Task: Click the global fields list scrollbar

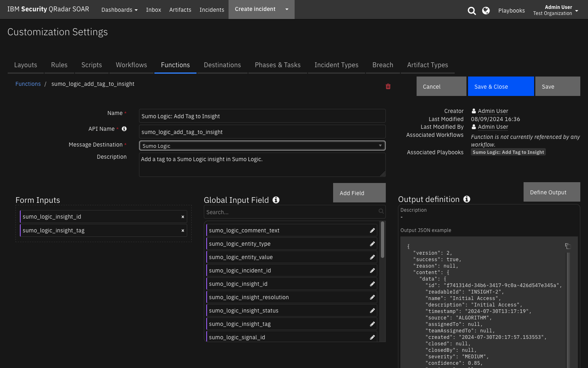Action: pos(383,240)
